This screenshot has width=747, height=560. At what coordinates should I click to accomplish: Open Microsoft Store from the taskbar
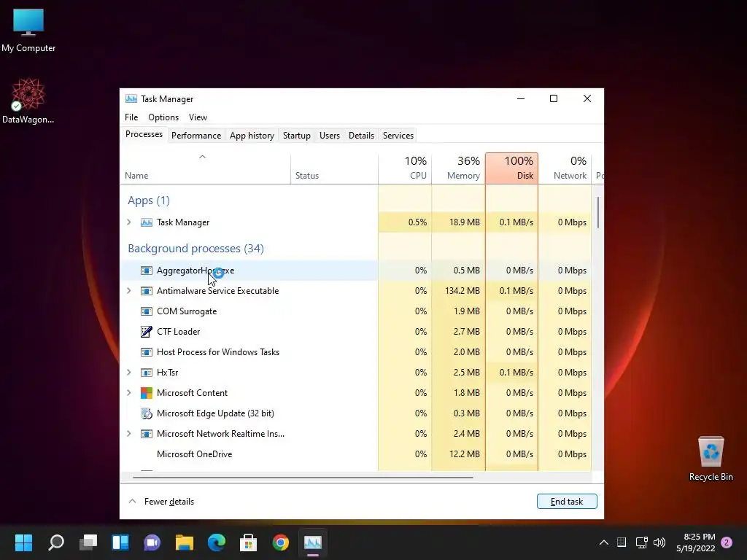[248, 542]
